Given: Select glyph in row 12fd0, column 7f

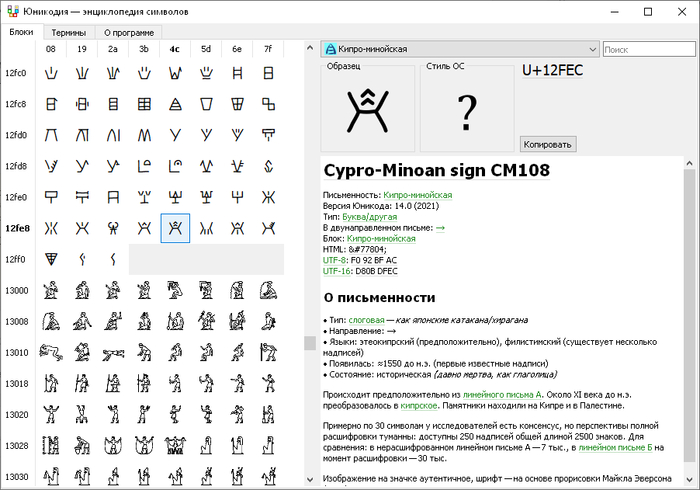Looking at the screenshot, I should pos(268,135).
